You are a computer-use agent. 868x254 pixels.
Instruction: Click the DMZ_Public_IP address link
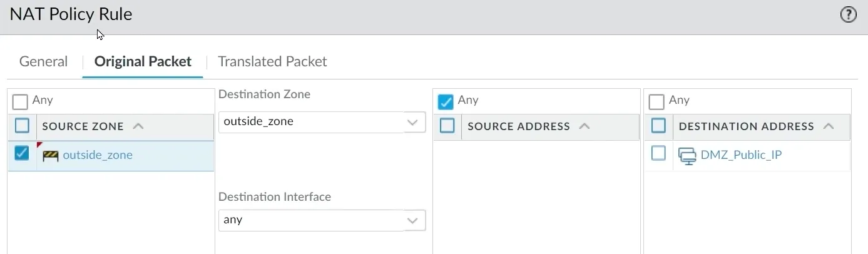click(x=741, y=155)
